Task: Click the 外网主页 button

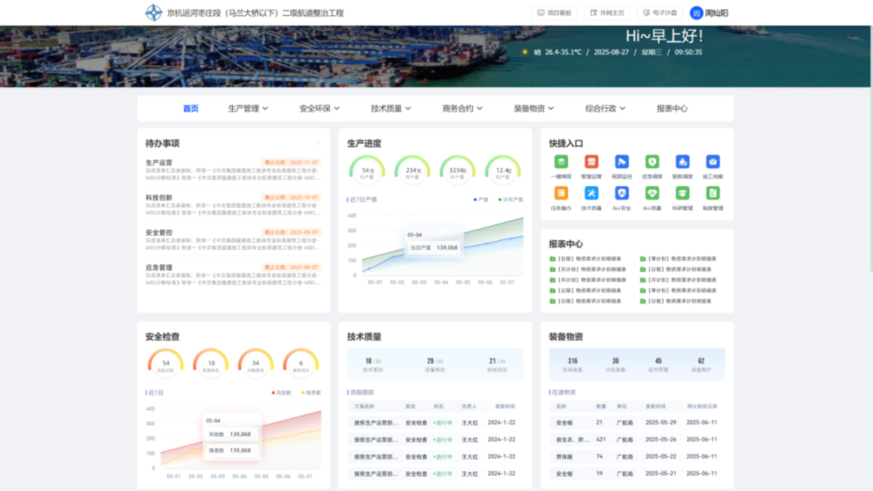Action: [x=607, y=13]
